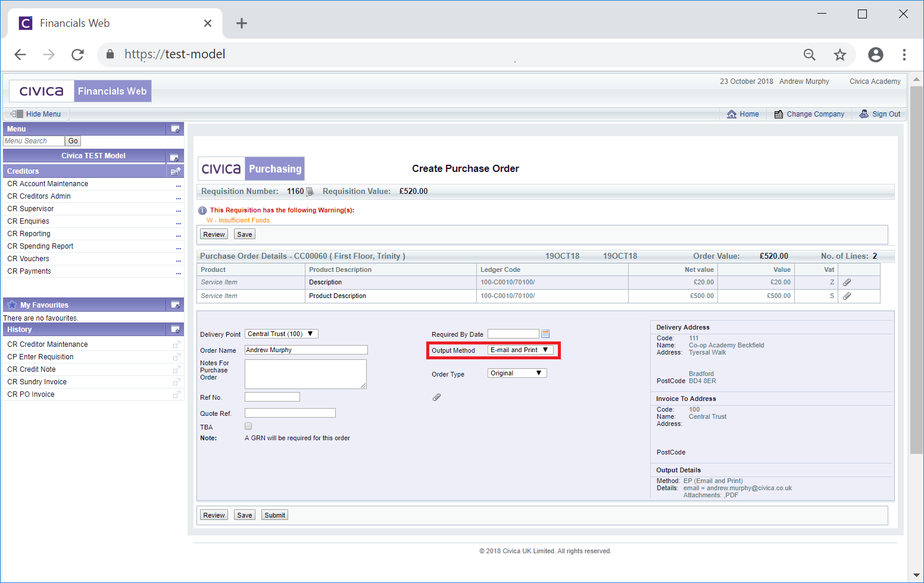
Task: Open CR Creditor Maintenance in new window icon
Action: pyautogui.click(x=176, y=344)
